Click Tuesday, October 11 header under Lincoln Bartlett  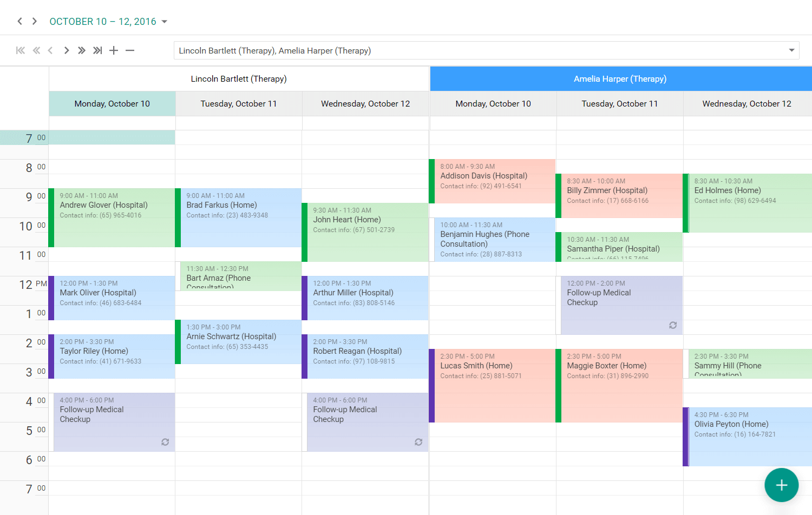click(x=239, y=104)
